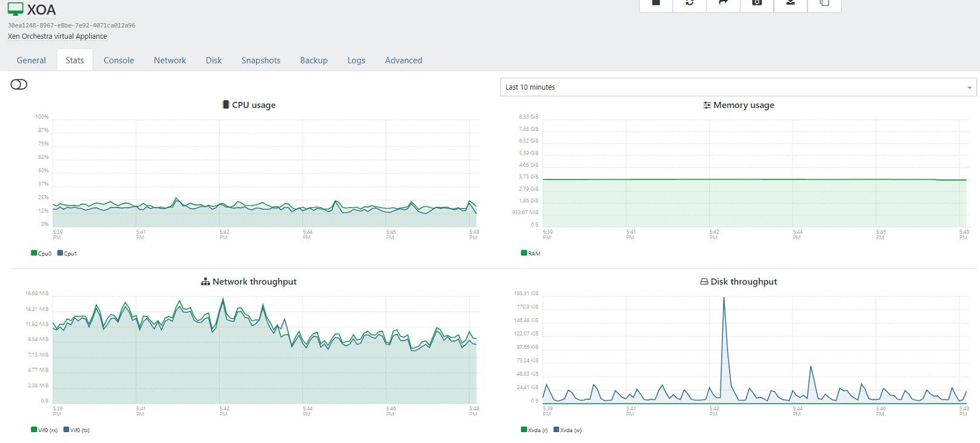Click the copy VM icon
980x443 pixels.
pos(824,2)
